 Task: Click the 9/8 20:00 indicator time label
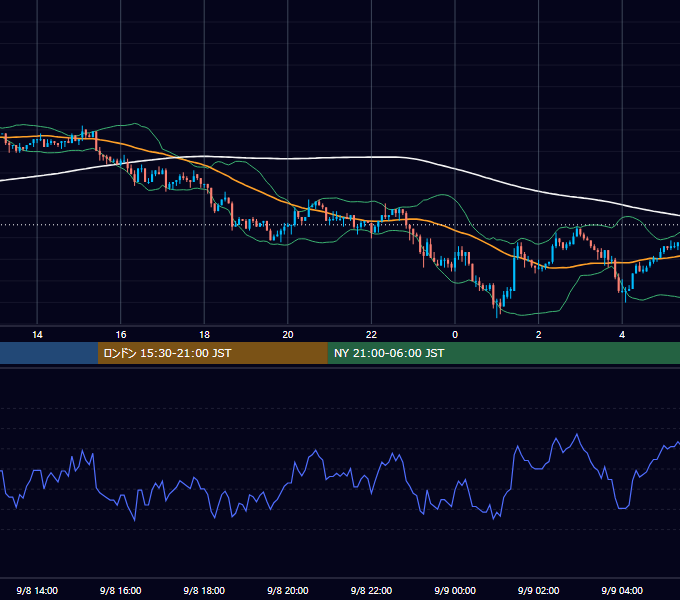288,590
